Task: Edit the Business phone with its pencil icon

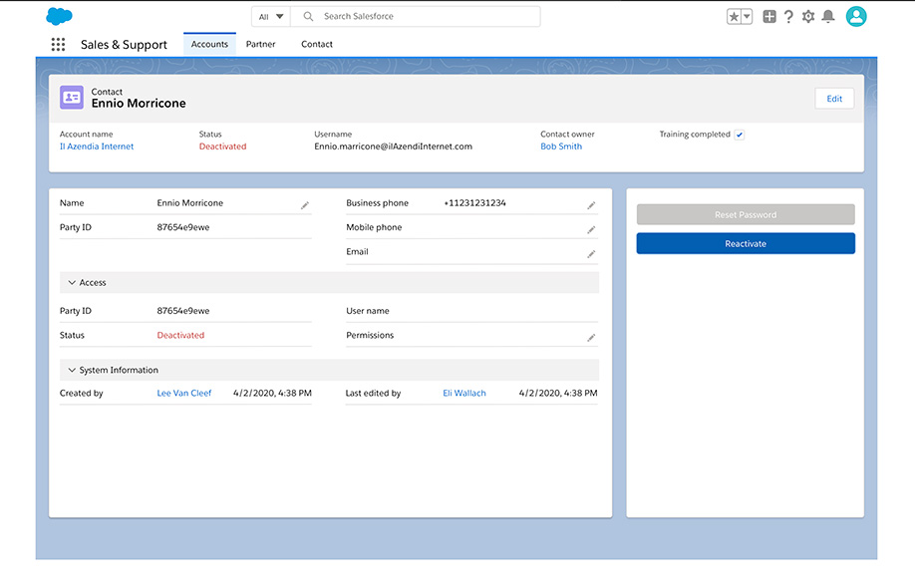Action: 591,203
